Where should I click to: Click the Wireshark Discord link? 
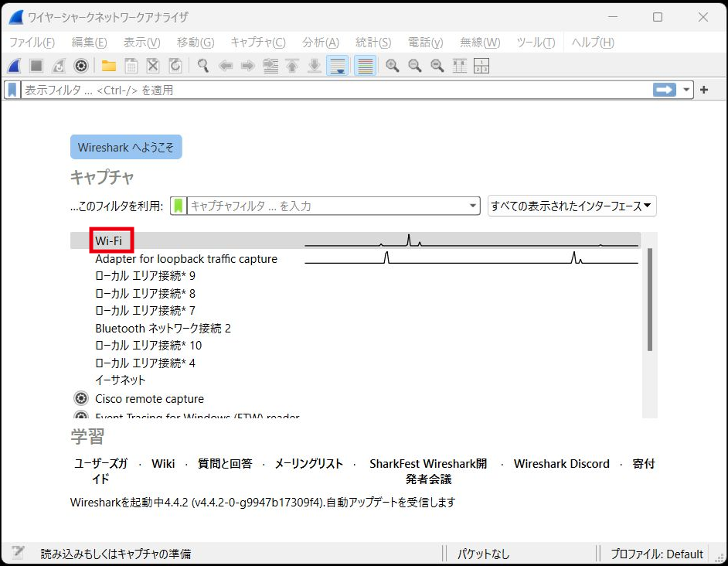(561, 464)
